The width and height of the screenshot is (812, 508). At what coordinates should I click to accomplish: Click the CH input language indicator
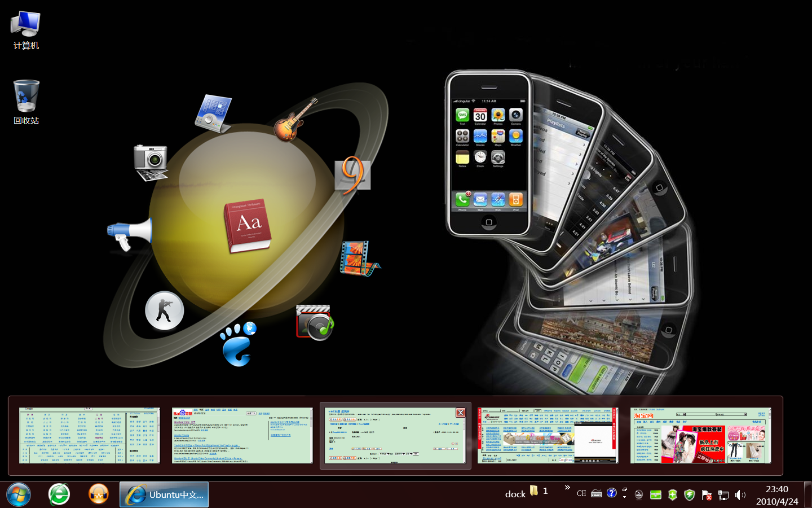click(581, 494)
